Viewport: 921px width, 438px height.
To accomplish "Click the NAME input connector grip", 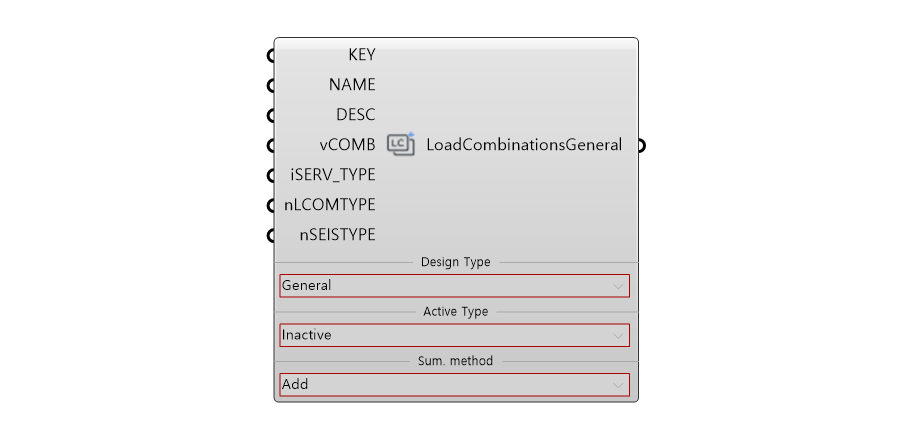I will pyautogui.click(x=271, y=85).
